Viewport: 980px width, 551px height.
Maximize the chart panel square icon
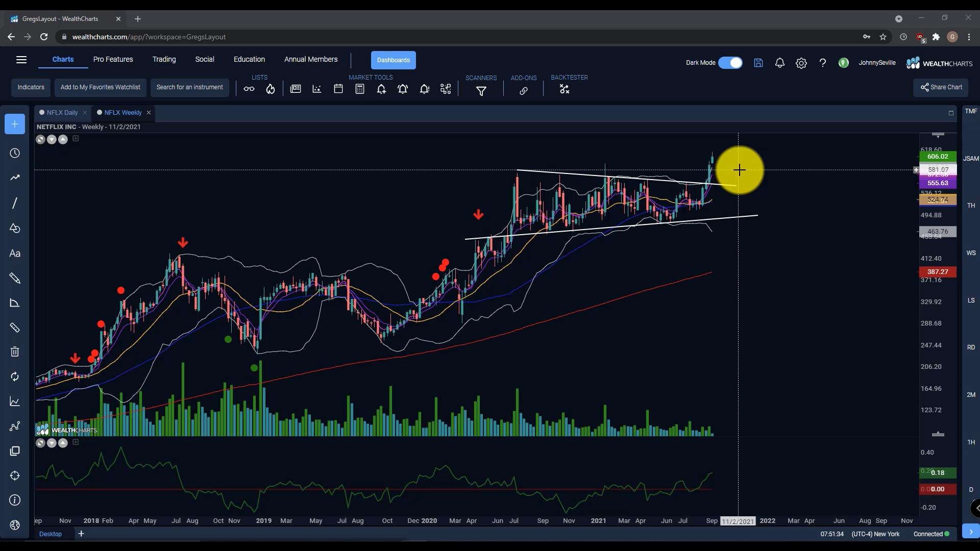click(951, 113)
